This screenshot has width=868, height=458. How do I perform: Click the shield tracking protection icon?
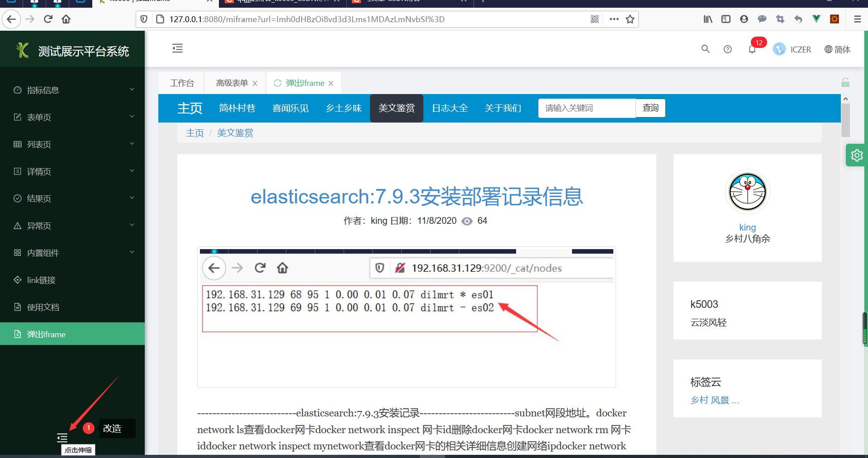coord(144,19)
